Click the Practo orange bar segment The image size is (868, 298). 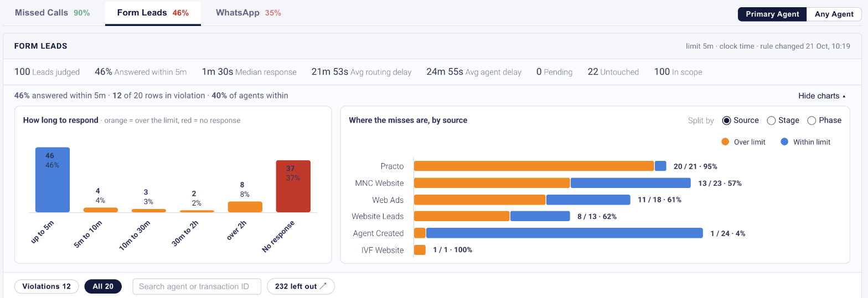[534, 166]
